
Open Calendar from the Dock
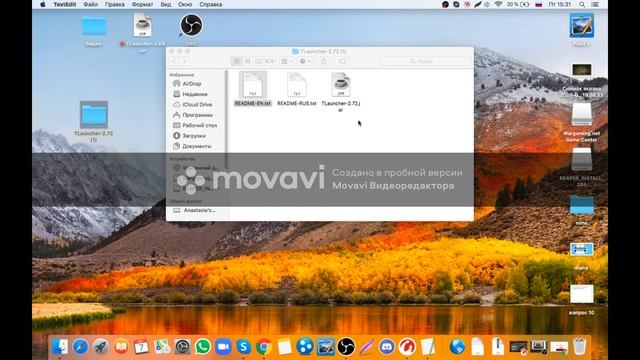pyautogui.click(x=142, y=347)
